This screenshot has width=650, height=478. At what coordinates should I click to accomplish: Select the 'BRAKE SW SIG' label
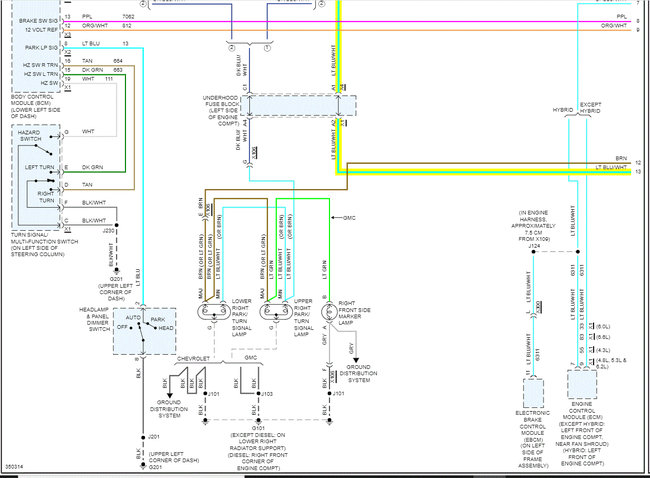pos(39,21)
